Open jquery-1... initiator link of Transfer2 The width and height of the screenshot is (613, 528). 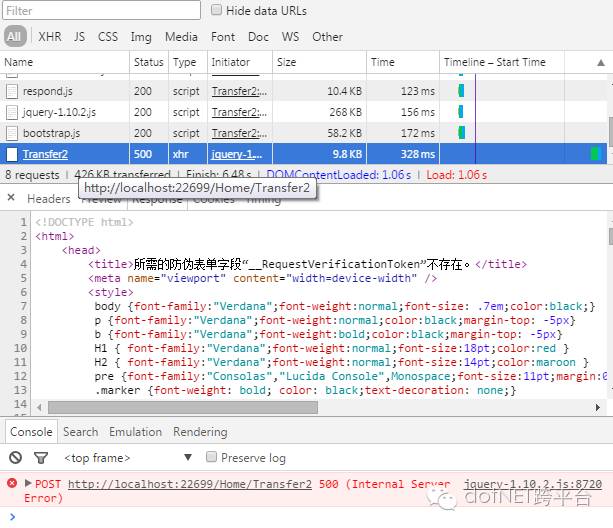237,154
